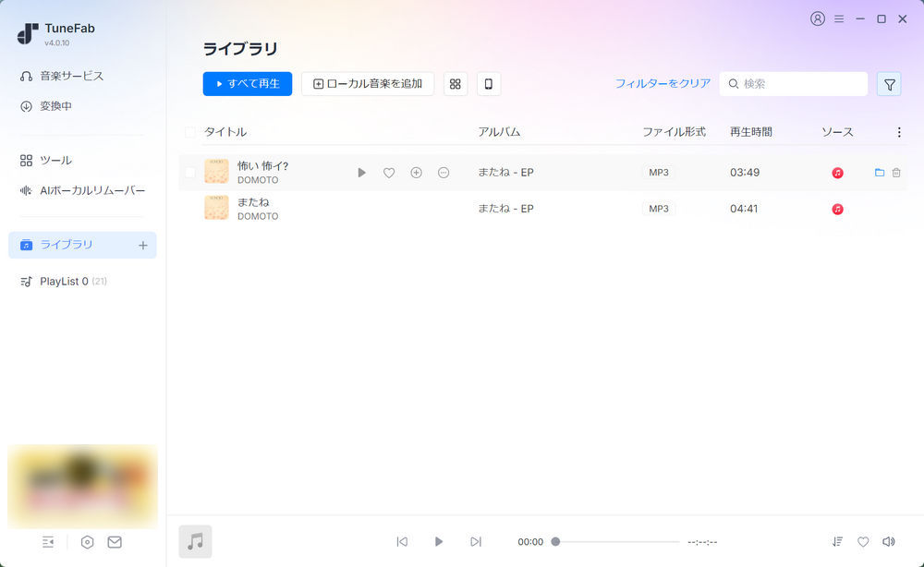The image size is (924, 567).
Task: Open the filter funnel icon
Action: tap(889, 84)
